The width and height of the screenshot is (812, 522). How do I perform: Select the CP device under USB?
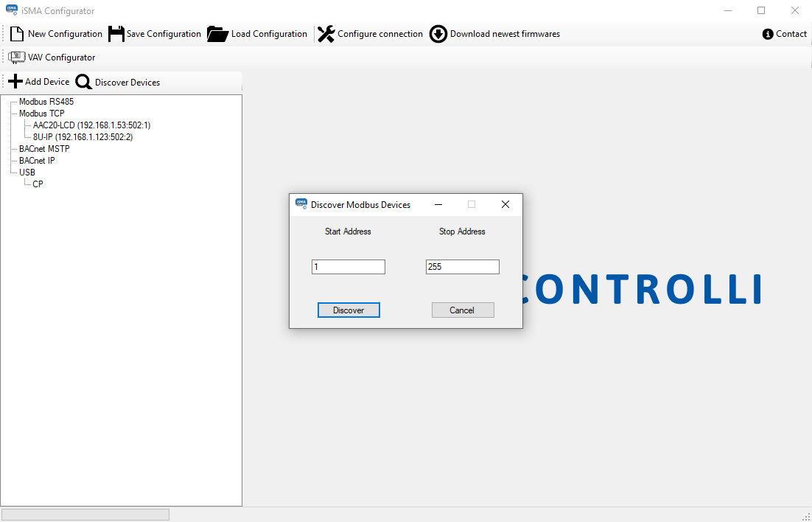tap(38, 184)
